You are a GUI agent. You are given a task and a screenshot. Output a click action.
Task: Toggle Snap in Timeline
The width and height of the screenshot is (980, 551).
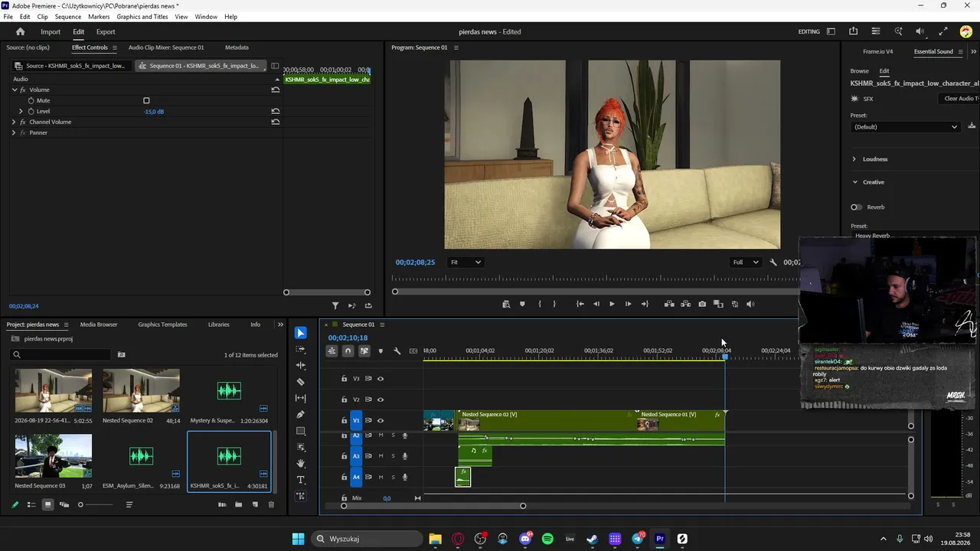tap(348, 351)
